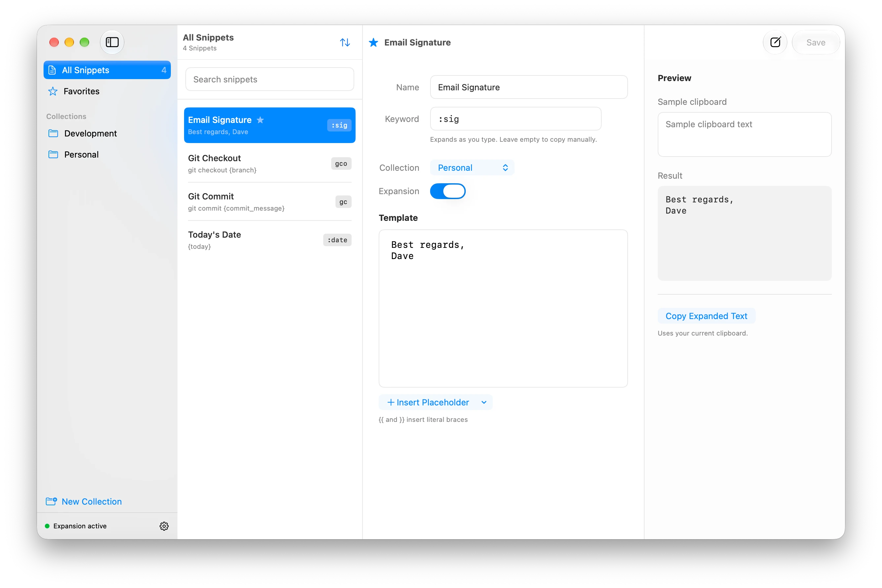Click "git commit {commit_message}" preview text
Screen dimensions: 882x588
(x=236, y=208)
